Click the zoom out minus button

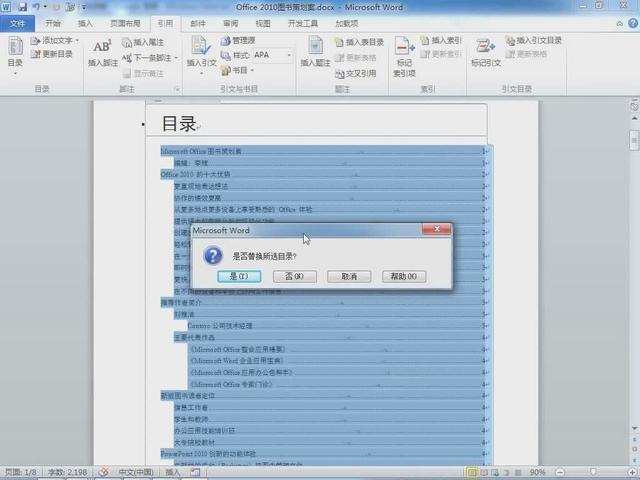(x=560, y=472)
